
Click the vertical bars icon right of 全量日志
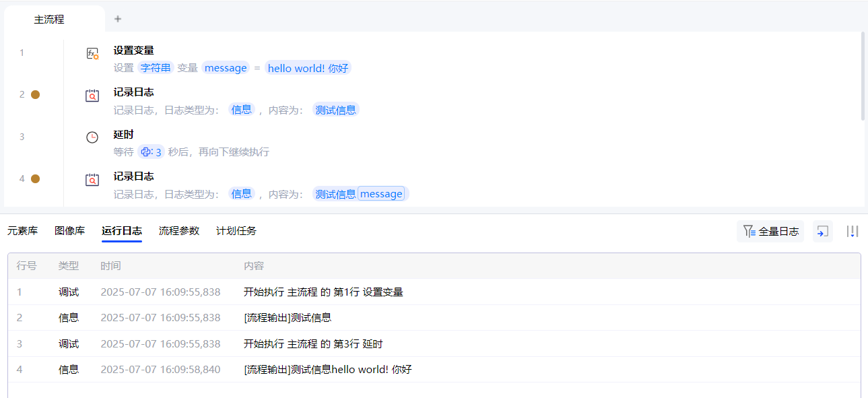pyautogui.click(x=853, y=232)
